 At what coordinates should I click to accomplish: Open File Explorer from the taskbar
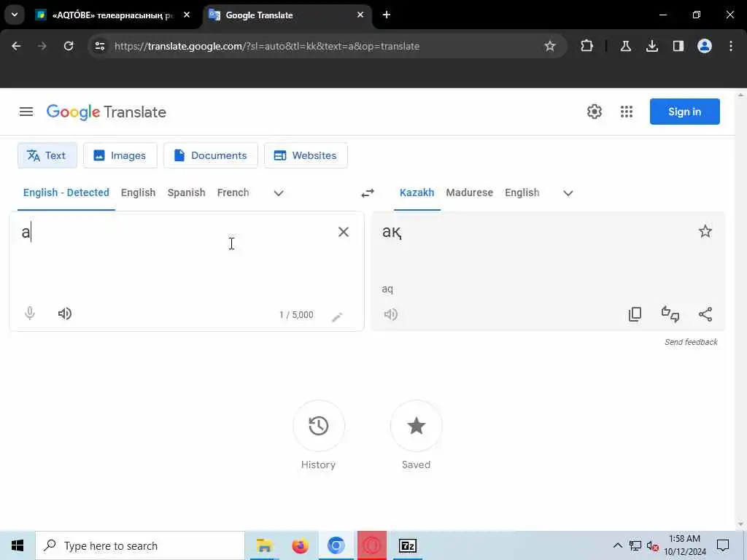(x=264, y=545)
